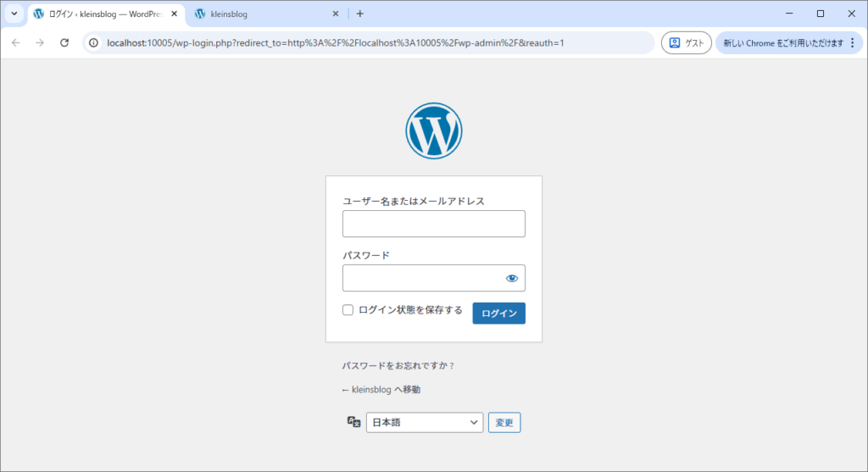Screen dimensions: 868x472
Task: Open the Chrome three-dot menu
Action: [853, 43]
